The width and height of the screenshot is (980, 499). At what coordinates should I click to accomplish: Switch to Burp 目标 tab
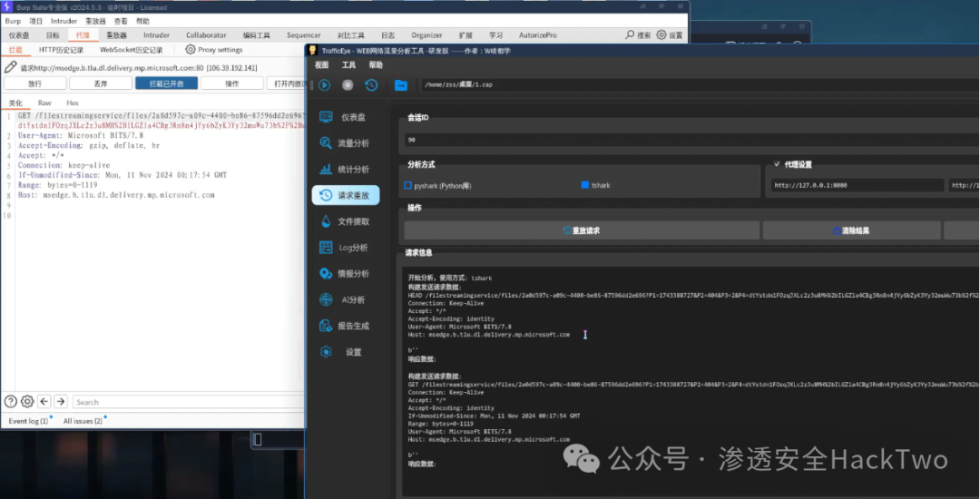click(53, 35)
